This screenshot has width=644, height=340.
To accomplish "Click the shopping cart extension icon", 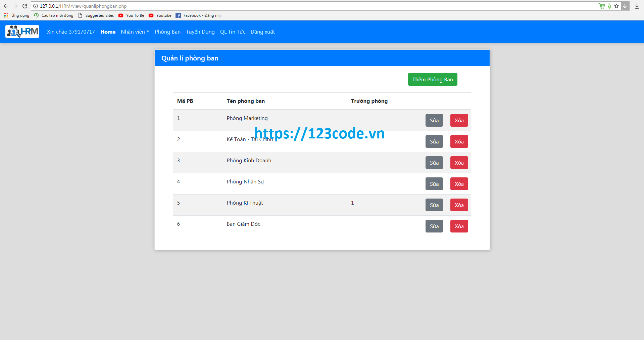I will (x=602, y=6).
